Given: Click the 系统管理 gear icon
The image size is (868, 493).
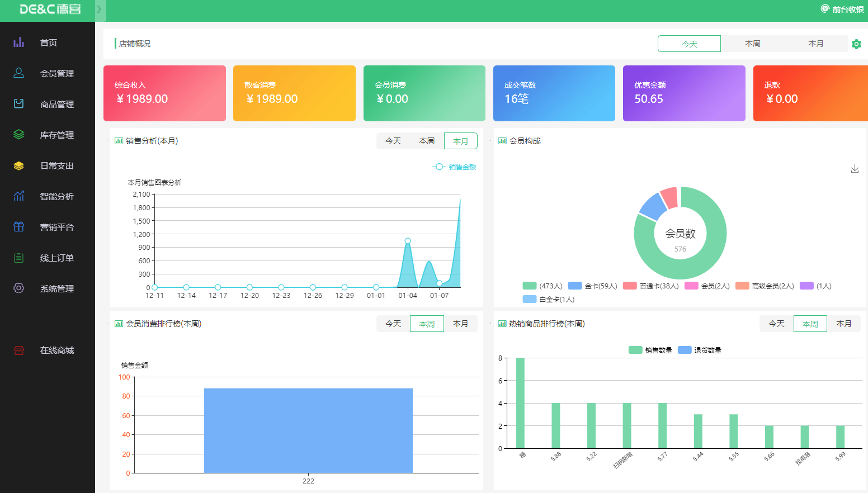Looking at the screenshot, I should coord(19,288).
